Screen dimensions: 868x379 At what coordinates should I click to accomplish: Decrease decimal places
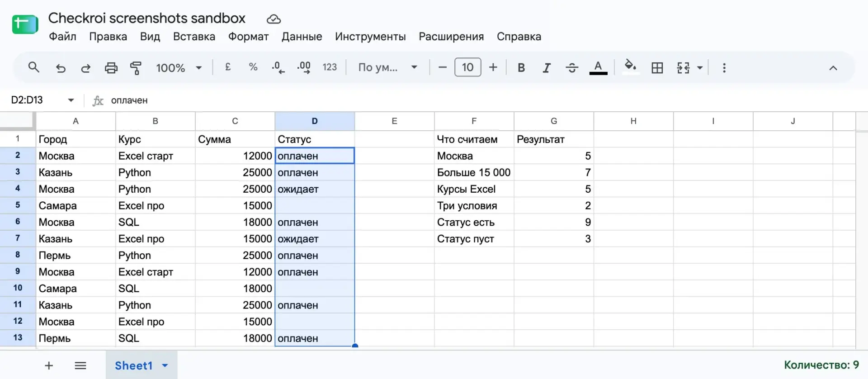tap(278, 68)
